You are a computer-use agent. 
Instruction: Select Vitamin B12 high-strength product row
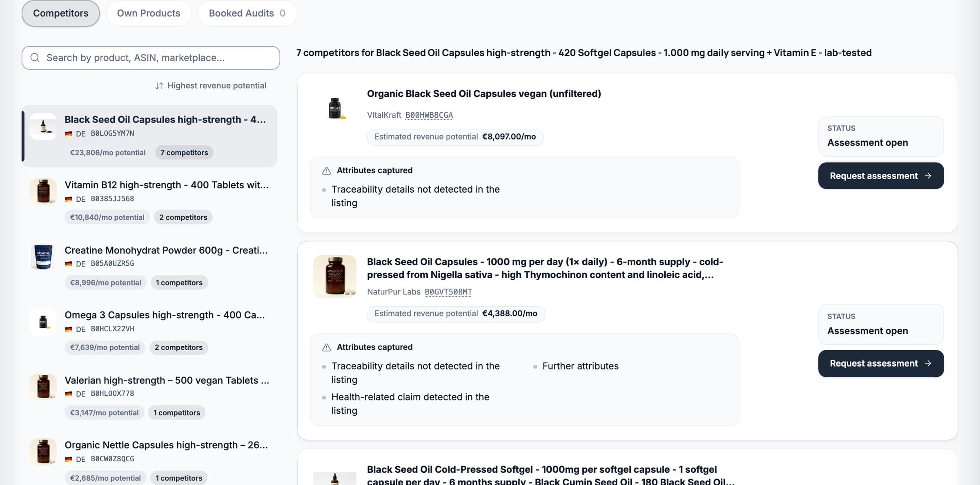point(149,201)
